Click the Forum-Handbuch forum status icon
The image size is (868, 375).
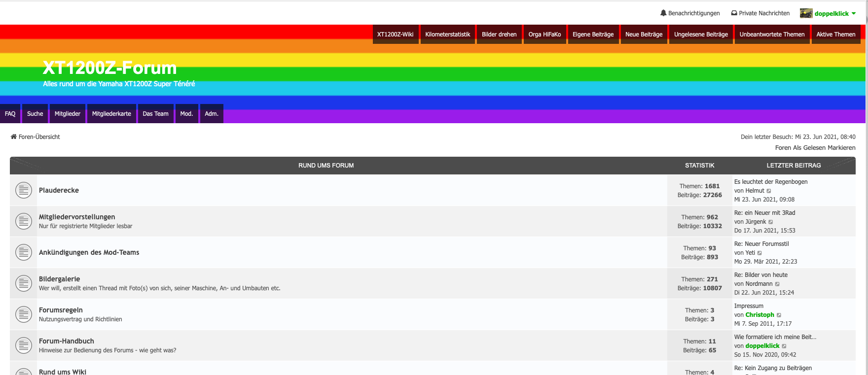tap(23, 345)
